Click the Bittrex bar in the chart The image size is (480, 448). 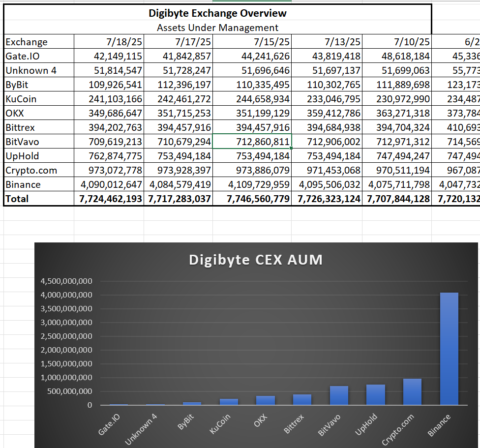302,400
